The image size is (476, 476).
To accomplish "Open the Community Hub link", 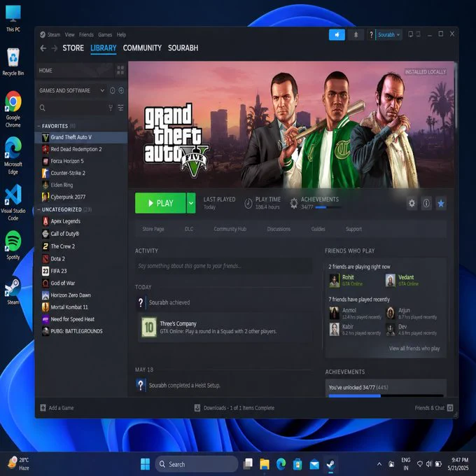I will point(230,229).
